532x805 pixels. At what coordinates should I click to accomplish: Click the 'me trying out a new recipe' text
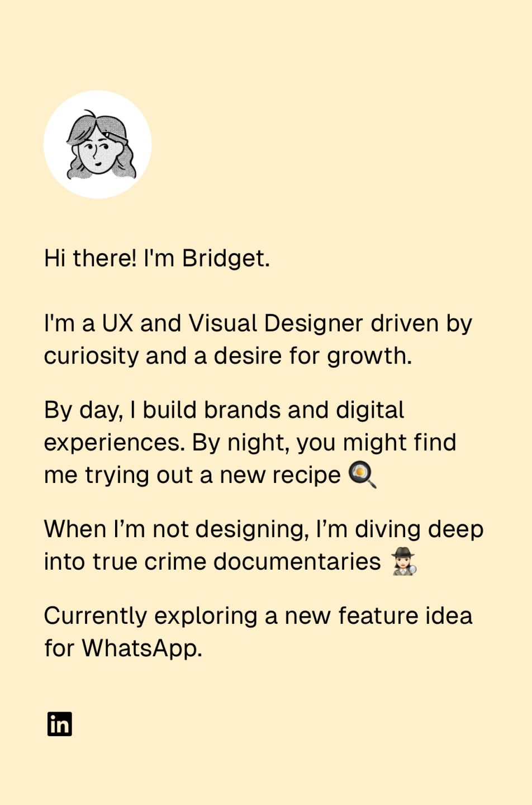pyautogui.click(x=192, y=475)
